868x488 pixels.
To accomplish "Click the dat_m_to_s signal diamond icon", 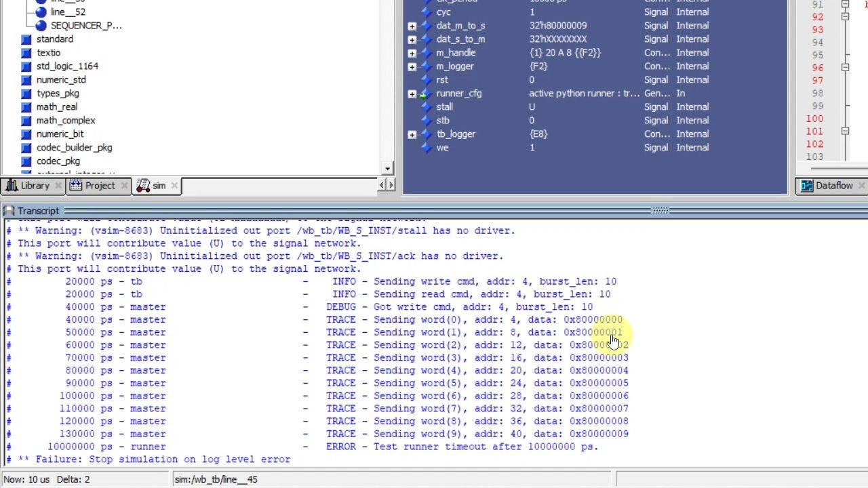I will coord(426,26).
